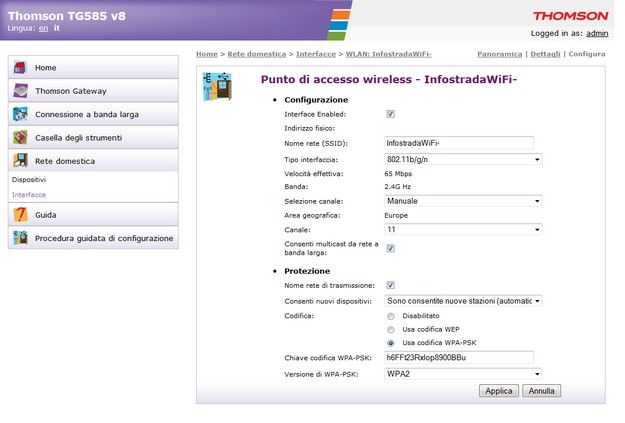Follow the Home breadcrumb link
Viewport: 625px width, 423px height.
pyautogui.click(x=207, y=54)
